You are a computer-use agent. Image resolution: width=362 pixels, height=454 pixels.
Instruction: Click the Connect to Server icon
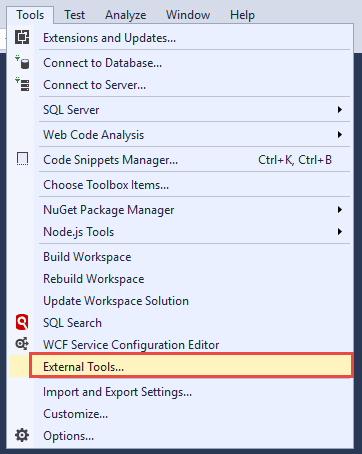coord(22,84)
